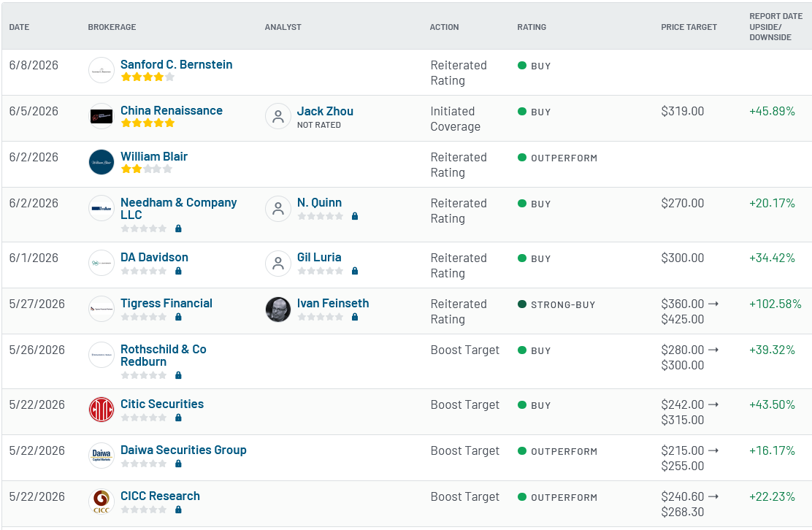
Task: Click the lock icon beside Ivan Feinseth's stars
Action: (x=355, y=317)
